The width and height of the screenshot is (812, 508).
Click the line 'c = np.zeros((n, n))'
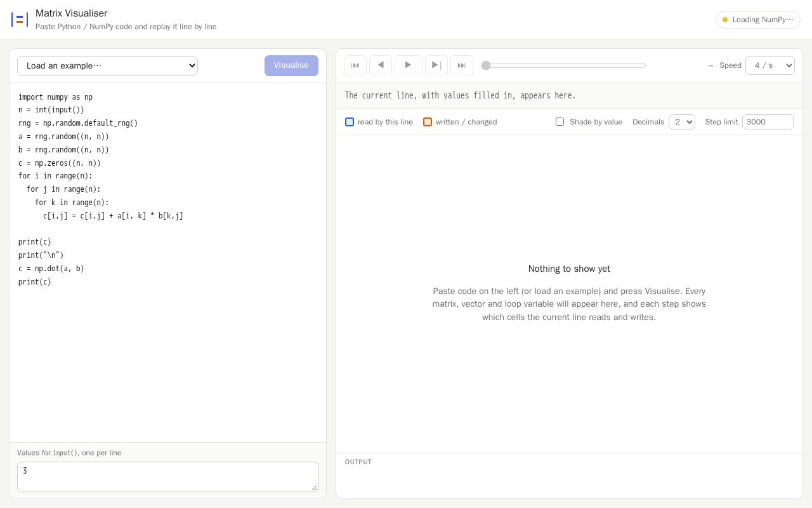60,163
